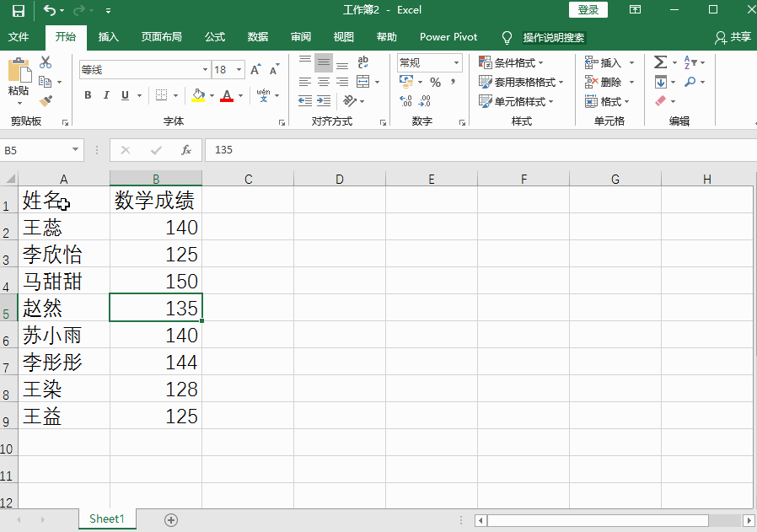Screen dimensions: 757x532
Task: Switch to the 插入 ribbon tab
Action: coord(109,37)
